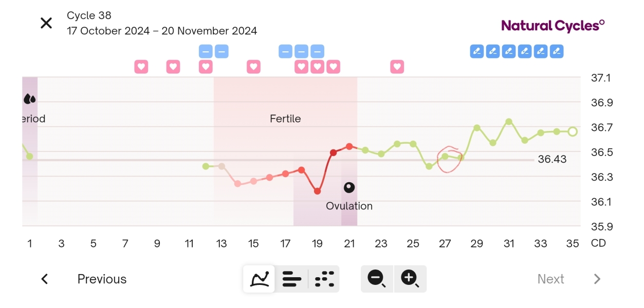The height and width of the screenshot is (308, 644).
Task: Close the Cycle 38 view with the X
Action: tap(46, 23)
